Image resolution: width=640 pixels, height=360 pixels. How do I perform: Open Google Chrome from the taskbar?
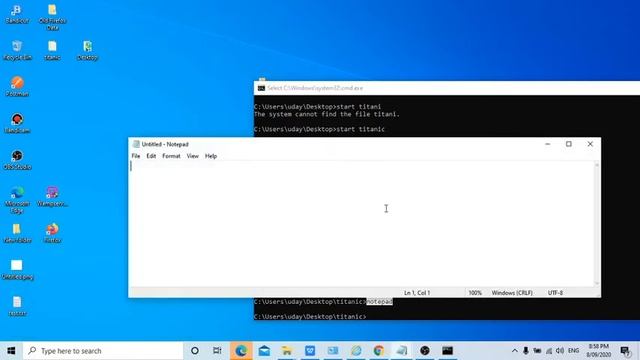379,351
